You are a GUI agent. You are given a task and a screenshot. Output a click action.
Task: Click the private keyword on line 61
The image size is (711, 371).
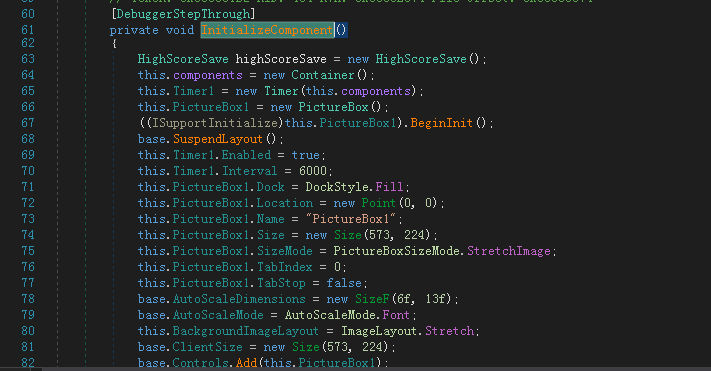pos(134,30)
